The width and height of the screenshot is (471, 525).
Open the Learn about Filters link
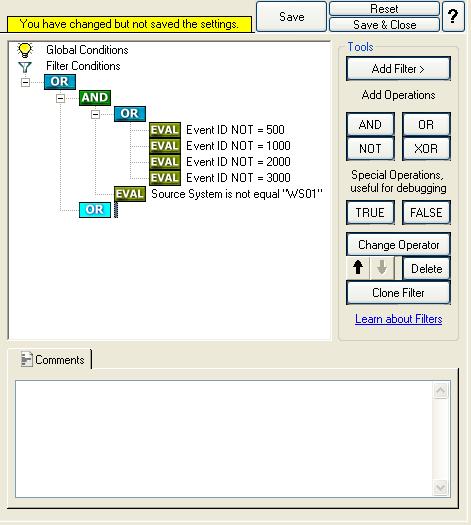click(398, 319)
